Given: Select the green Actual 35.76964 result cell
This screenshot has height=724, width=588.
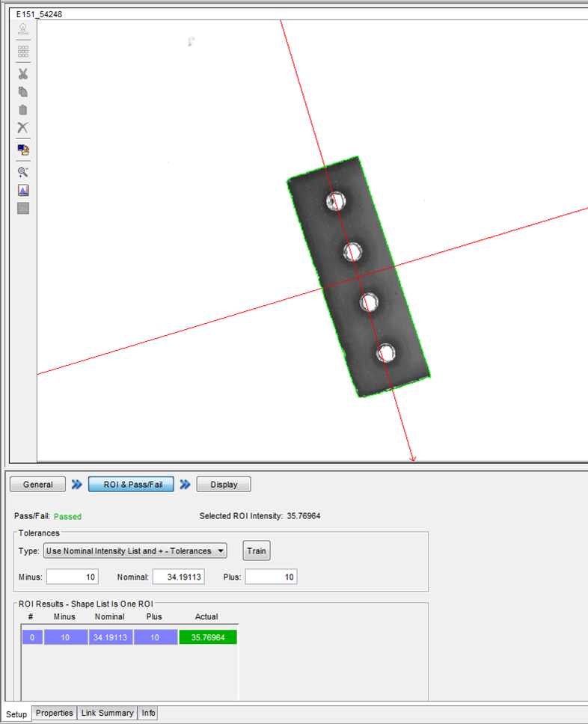Looking at the screenshot, I should 207,637.
